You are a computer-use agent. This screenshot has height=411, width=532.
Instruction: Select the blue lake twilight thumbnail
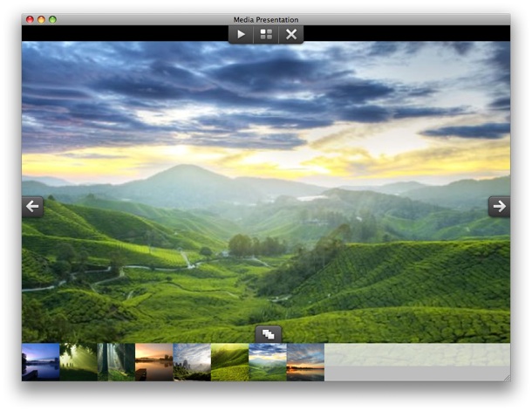(41, 362)
